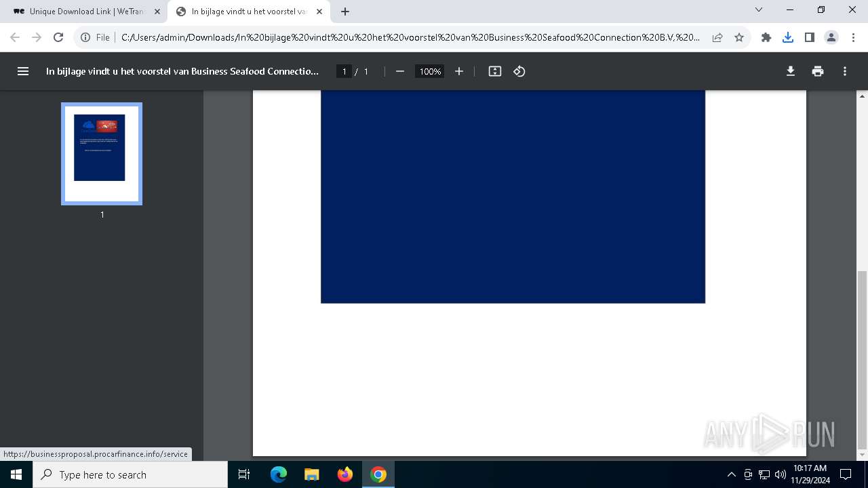Image resolution: width=868 pixels, height=488 pixels.
Task: Select Chrome in the taskbar
Action: 378,474
